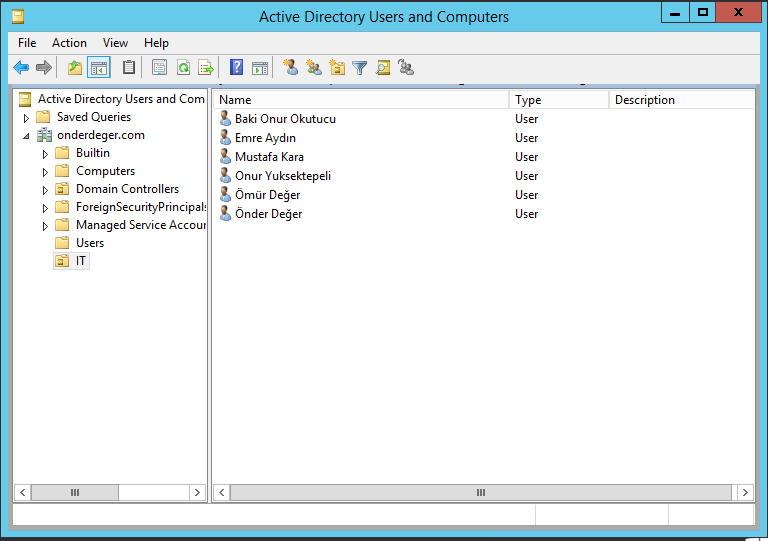Click the Refresh toolbar icon

pyautogui.click(x=183, y=68)
